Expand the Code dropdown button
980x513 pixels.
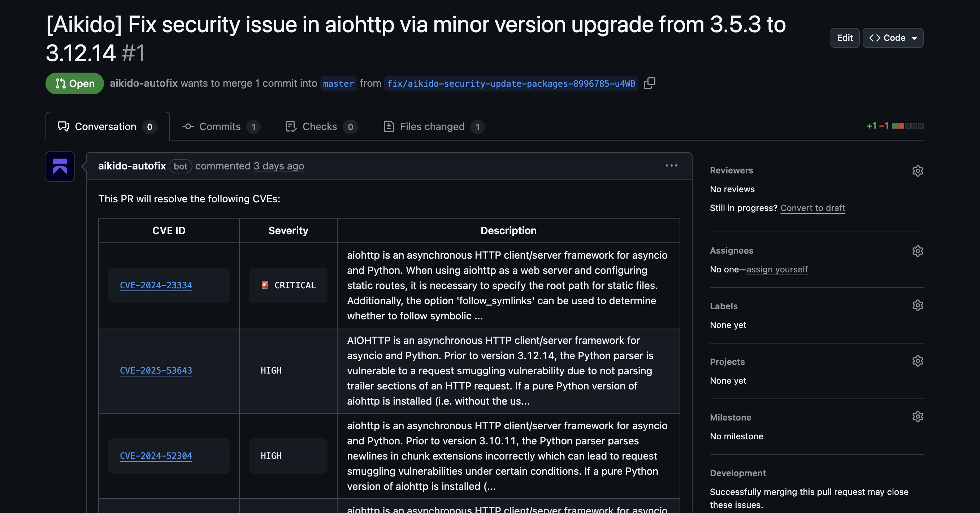[893, 38]
